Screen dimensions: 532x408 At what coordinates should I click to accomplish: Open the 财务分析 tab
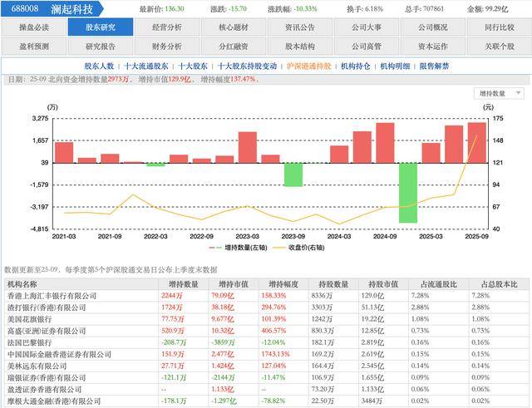point(166,47)
